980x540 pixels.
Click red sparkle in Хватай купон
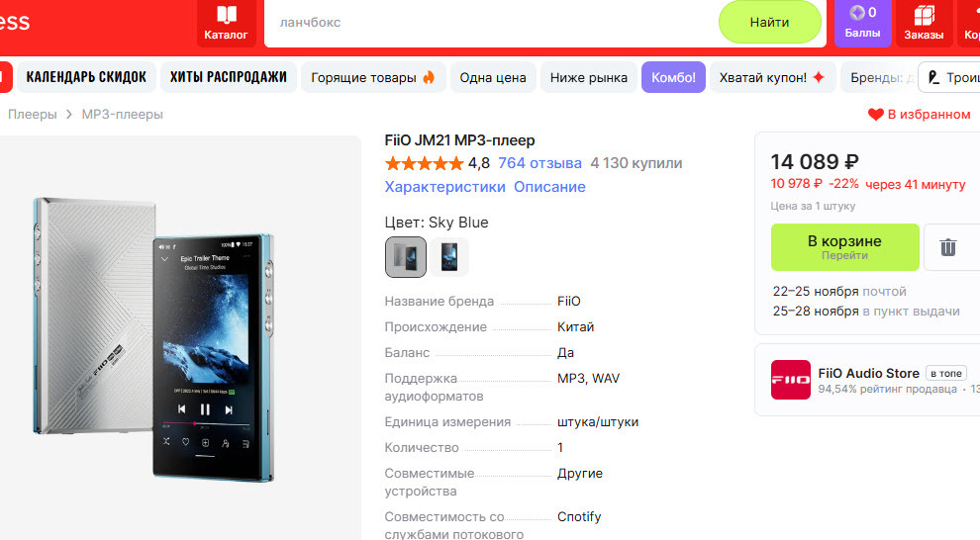point(818,77)
